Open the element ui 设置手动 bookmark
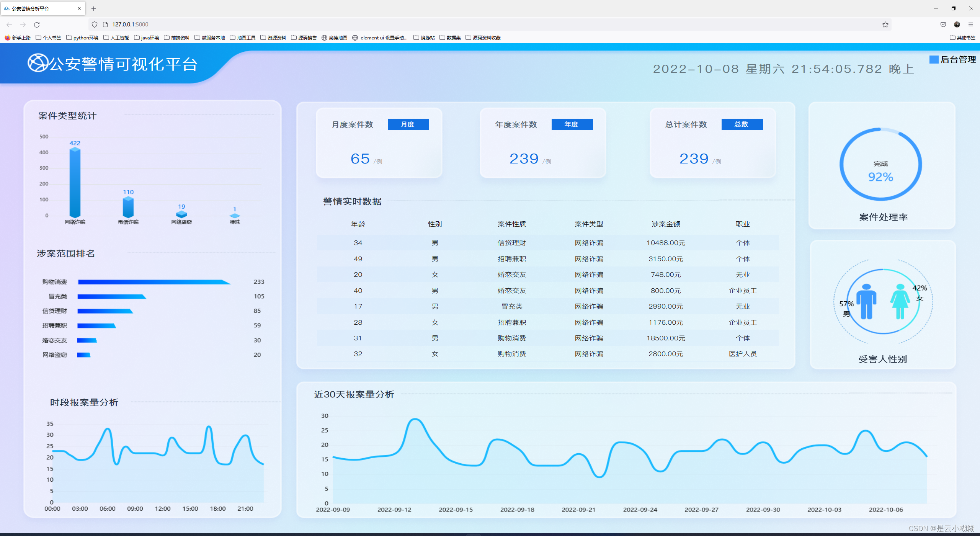The image size is (980, 536). point(380,38)
